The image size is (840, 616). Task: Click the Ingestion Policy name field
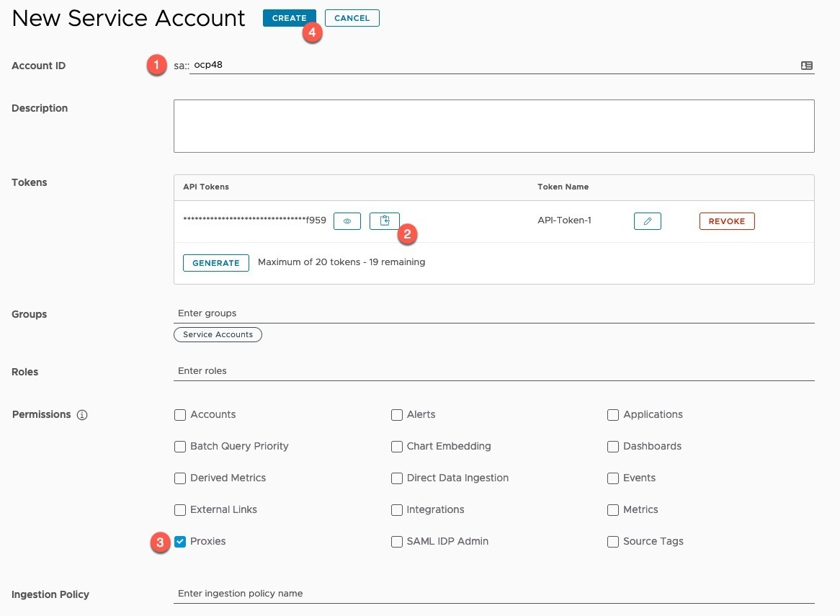(494, 593)
